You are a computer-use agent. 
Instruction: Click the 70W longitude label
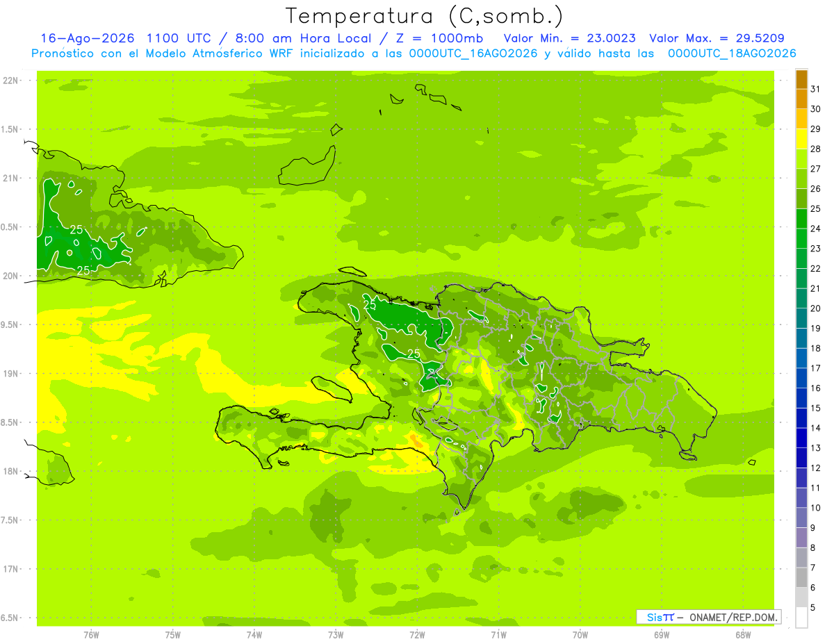click(x=580, y=635)
